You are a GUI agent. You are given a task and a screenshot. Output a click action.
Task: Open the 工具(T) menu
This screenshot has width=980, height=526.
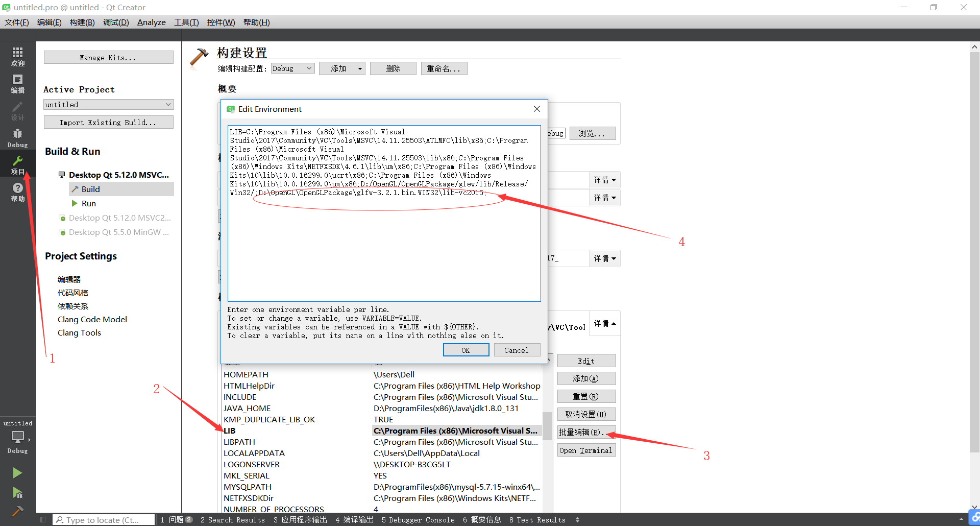(x=186, y=22)
